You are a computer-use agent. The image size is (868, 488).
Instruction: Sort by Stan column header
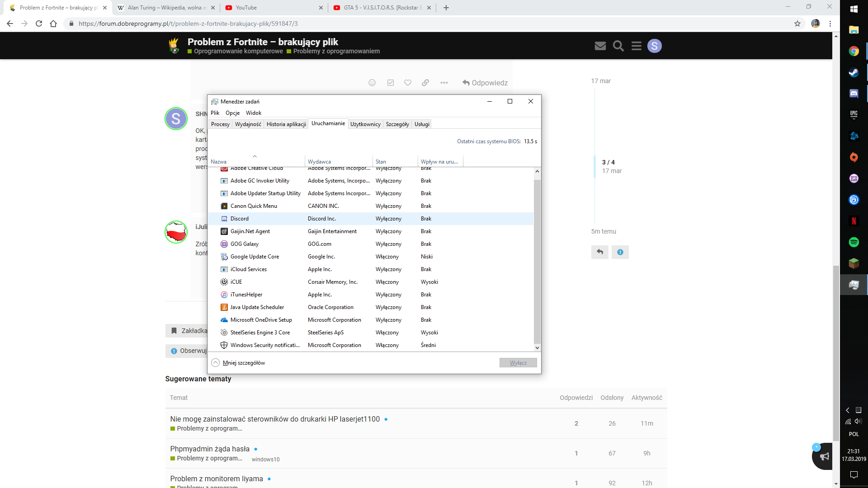pyautogui.click(x=395, y=161)
